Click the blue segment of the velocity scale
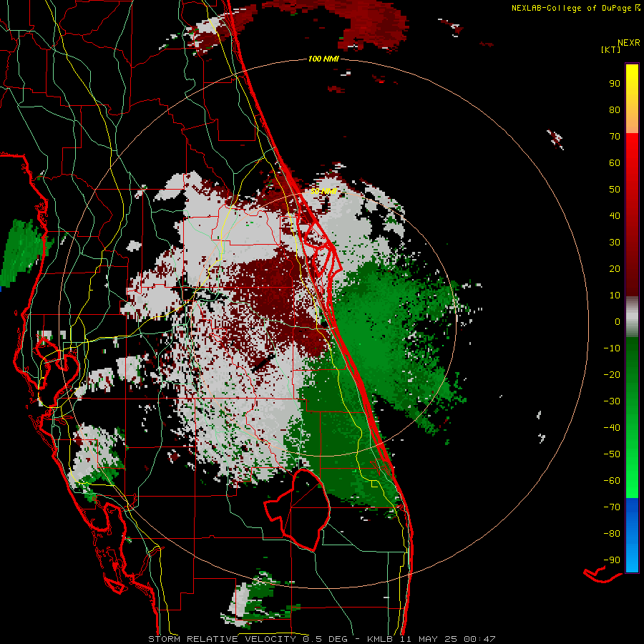The height and width of the screenshot is (644, 644). click(x=632, y=535)
